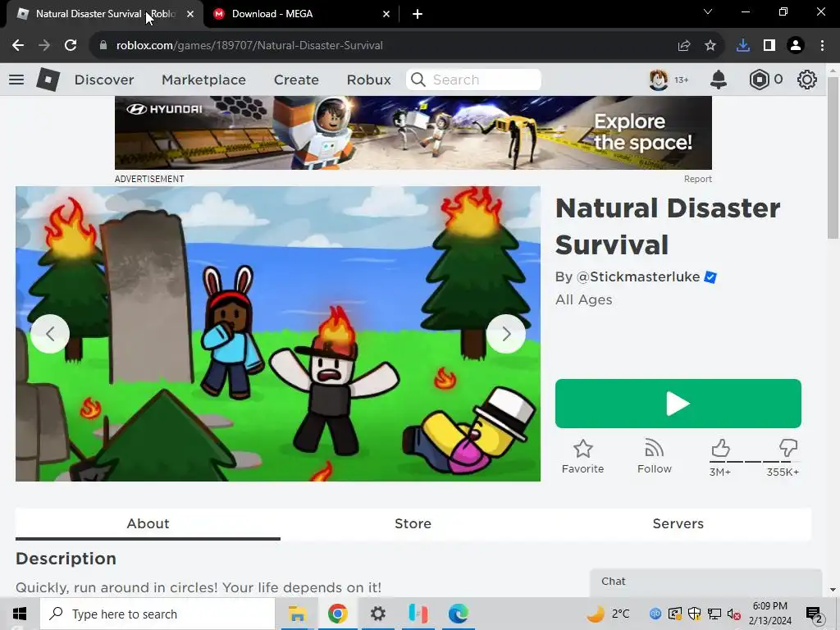This screenshot has height=630, width=840.
Task: Open the Roblox hamburger navigation menu
Action: pyautogui.click(x=16, y=80)
